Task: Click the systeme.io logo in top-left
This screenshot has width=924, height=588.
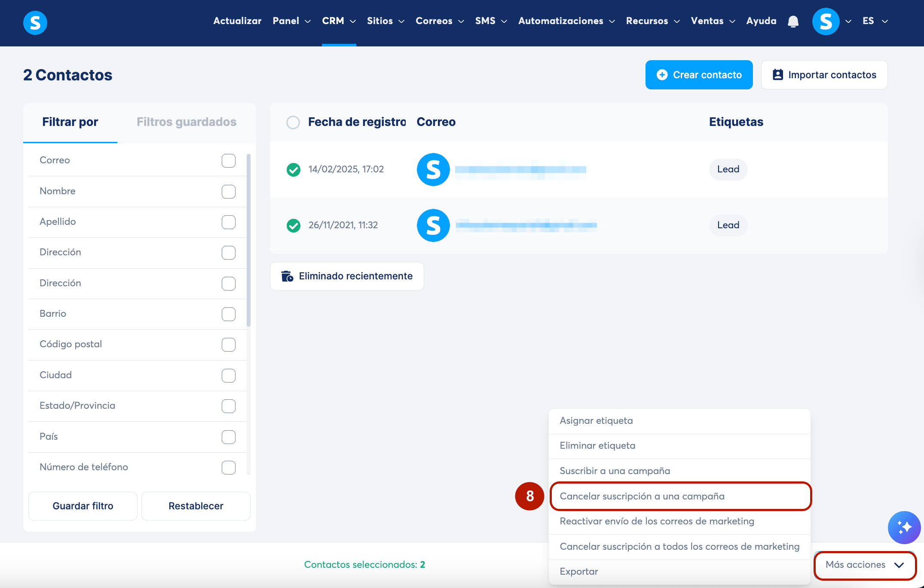Action: pos(35,22)
